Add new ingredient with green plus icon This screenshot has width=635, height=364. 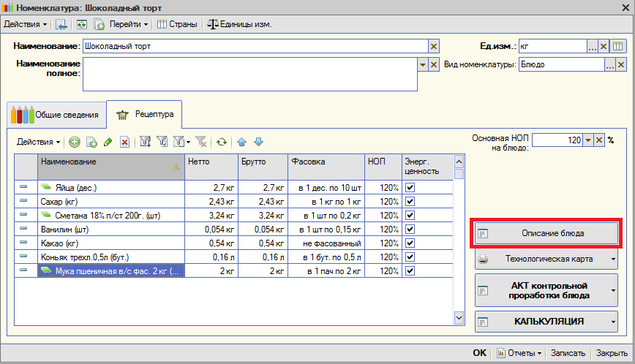coord(75,142)
